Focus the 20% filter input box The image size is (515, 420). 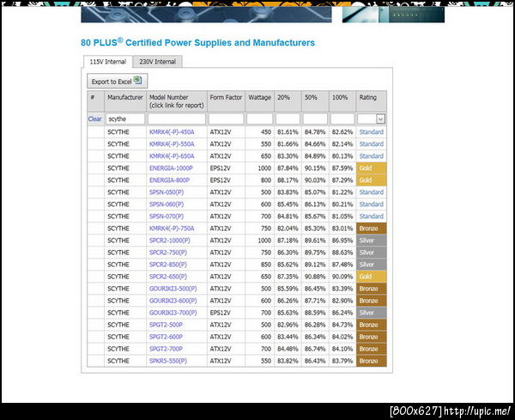pos(288,119)
